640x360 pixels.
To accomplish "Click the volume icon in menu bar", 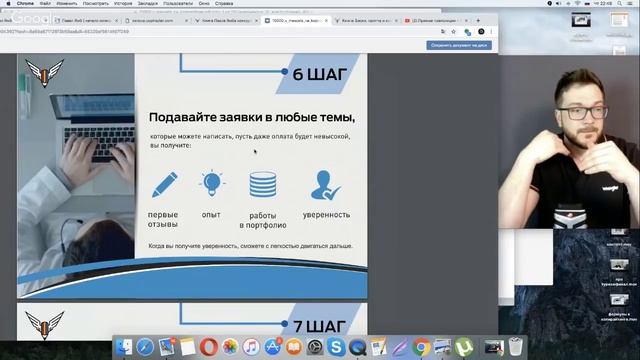I will click(559, 3).
